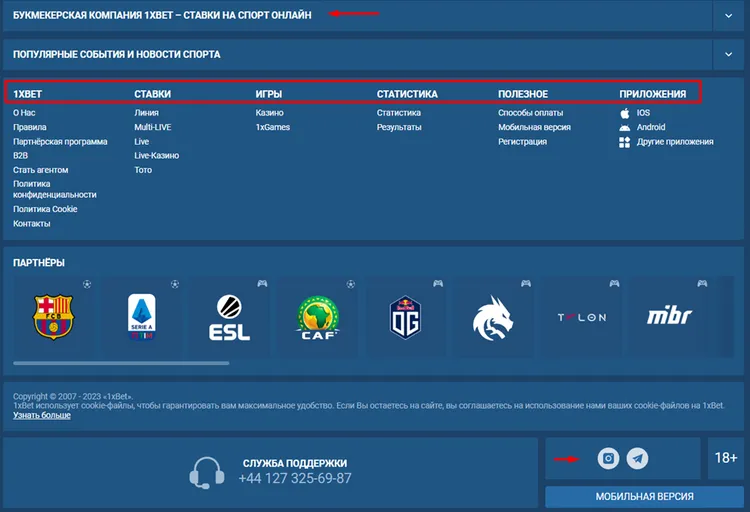Open the Другие приложения link
Screen dimensions: 750x512
coord(675,142)
